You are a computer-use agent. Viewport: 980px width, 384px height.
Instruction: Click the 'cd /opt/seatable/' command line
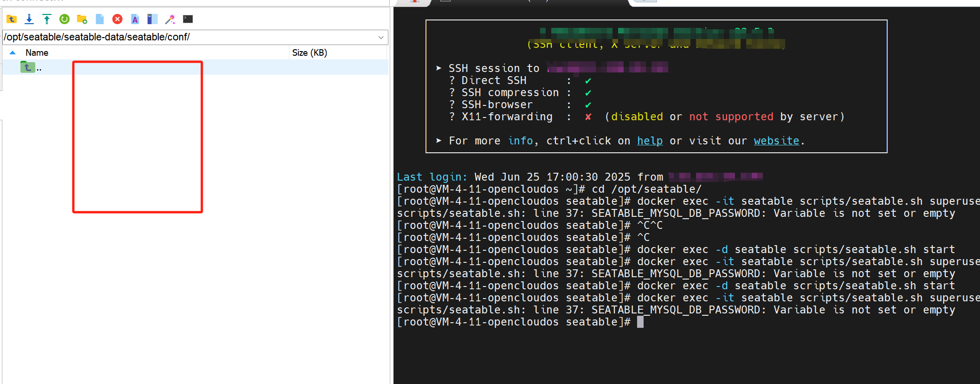click(x=549, y=189)
